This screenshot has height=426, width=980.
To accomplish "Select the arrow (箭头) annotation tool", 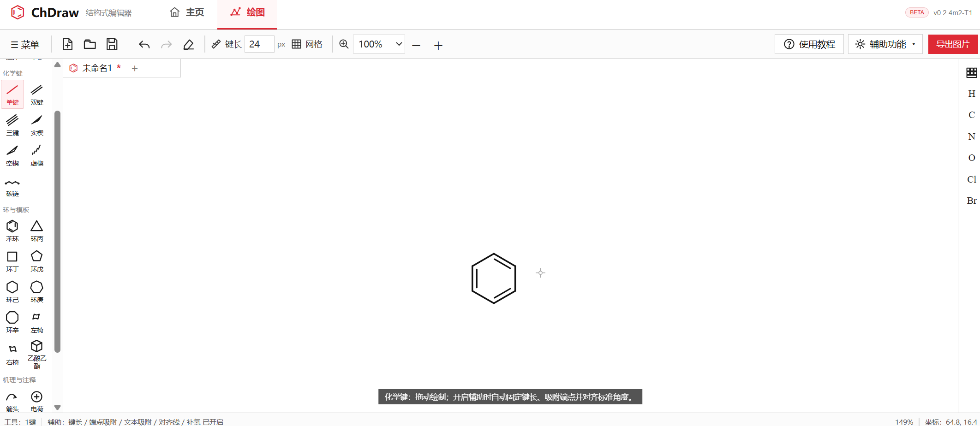I will coord(12,401).
